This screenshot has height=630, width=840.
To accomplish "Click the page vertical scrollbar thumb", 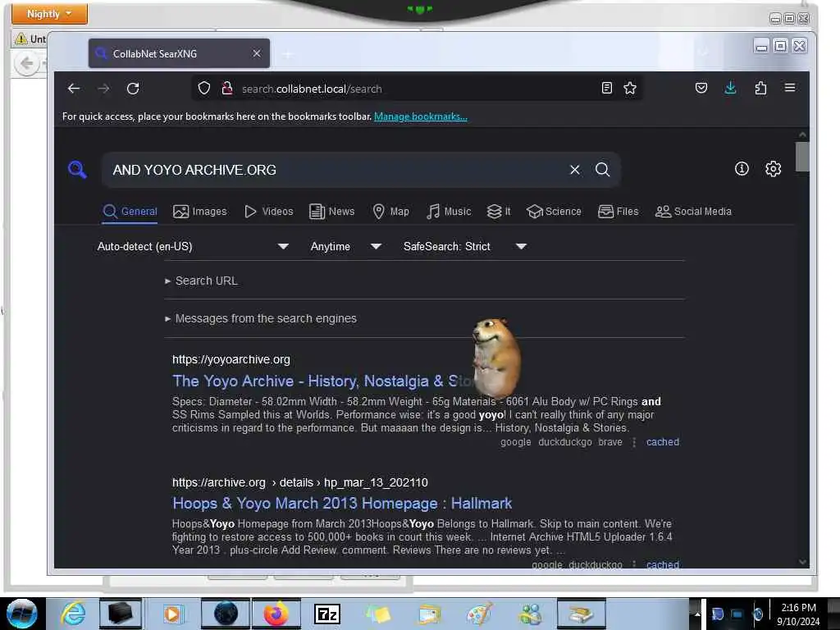I will tap(802, 157).
